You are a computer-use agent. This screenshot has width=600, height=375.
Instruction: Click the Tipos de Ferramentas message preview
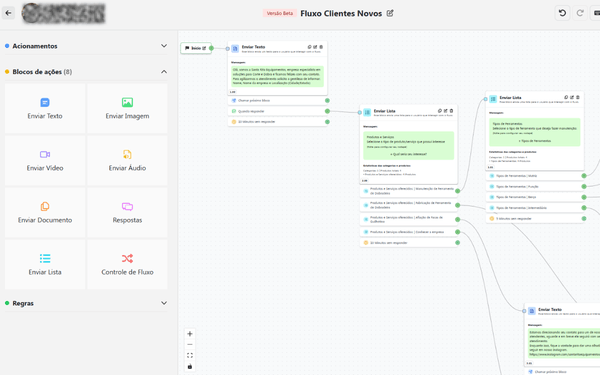[535, 132]
